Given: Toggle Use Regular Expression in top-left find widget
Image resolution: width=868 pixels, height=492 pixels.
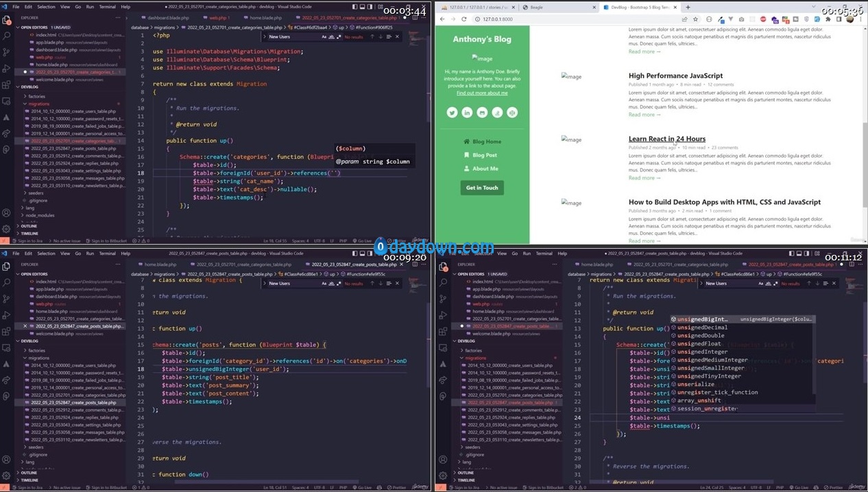Looking at the screenshot, I should pyautogui.click(x=340, y=36).
